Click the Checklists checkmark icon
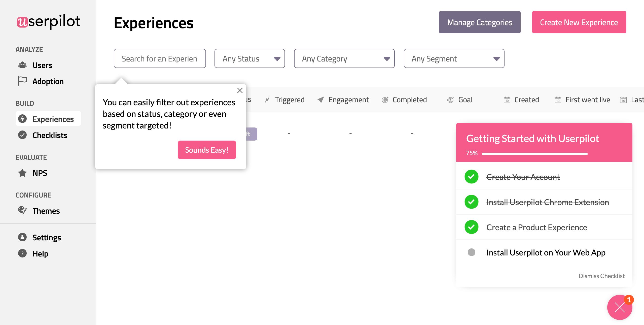Viewport: 644px width, 325px height. pyautogui.click(x=22, y=135)
